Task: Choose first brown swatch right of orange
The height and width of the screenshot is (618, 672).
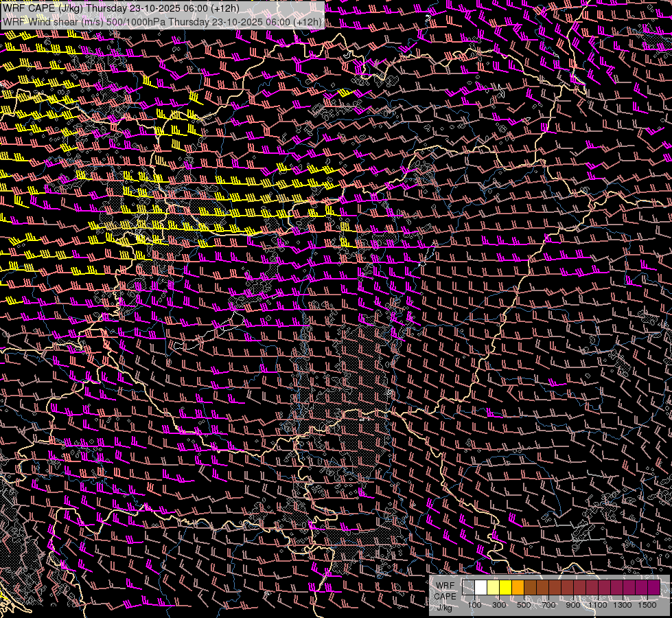Action: pyautogui.click(x=531, y=588)
